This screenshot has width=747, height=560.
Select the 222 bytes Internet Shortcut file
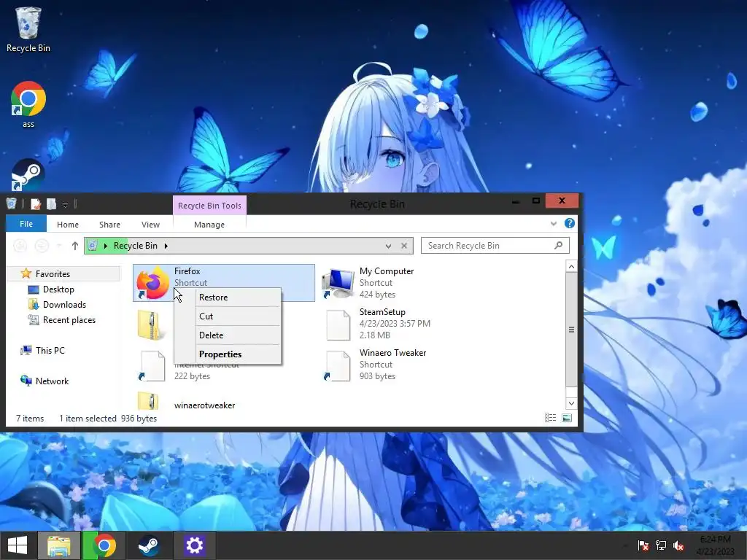click(153, 367)
